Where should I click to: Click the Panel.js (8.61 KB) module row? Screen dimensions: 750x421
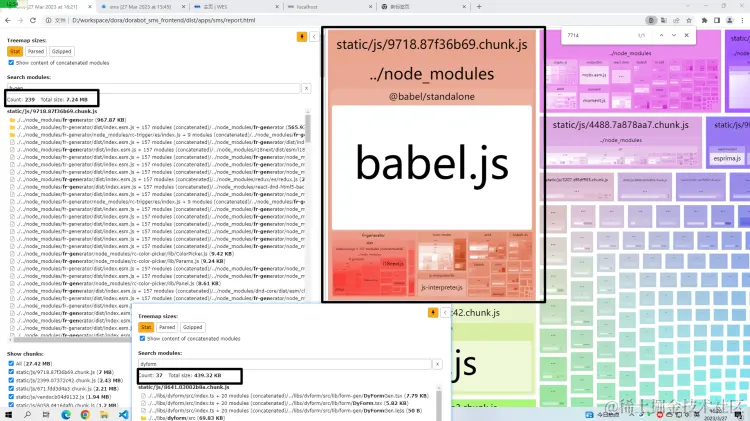115,283
